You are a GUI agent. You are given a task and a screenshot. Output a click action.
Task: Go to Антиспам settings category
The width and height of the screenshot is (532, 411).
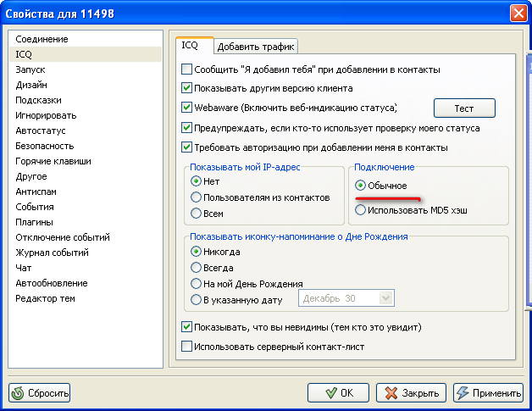[x=36, y=192]
